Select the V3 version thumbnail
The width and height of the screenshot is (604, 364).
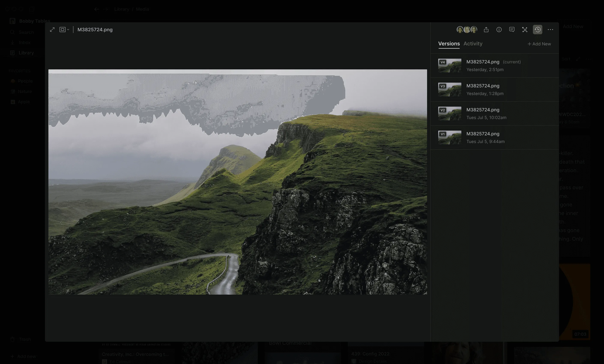pyautogui.click(x=450, y=90)
